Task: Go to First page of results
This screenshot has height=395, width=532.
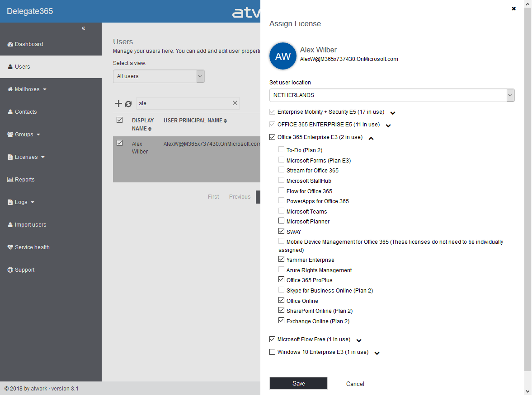Action: pyautogui.click(x=213, y=197)
